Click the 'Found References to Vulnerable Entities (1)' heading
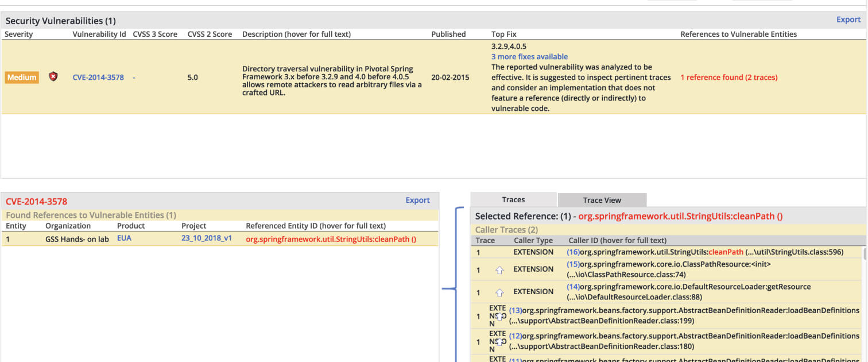This screenshot has width=868, height=362. pos(91,215)
